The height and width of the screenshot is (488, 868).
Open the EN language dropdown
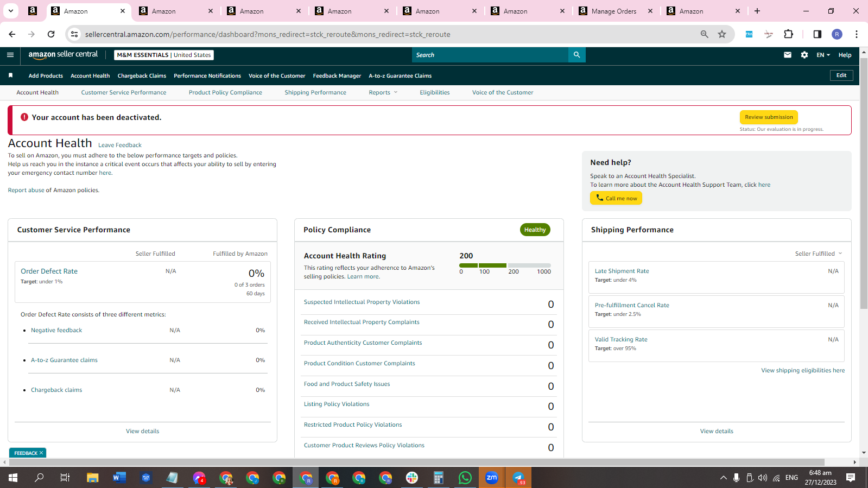(x=823, y=55)
